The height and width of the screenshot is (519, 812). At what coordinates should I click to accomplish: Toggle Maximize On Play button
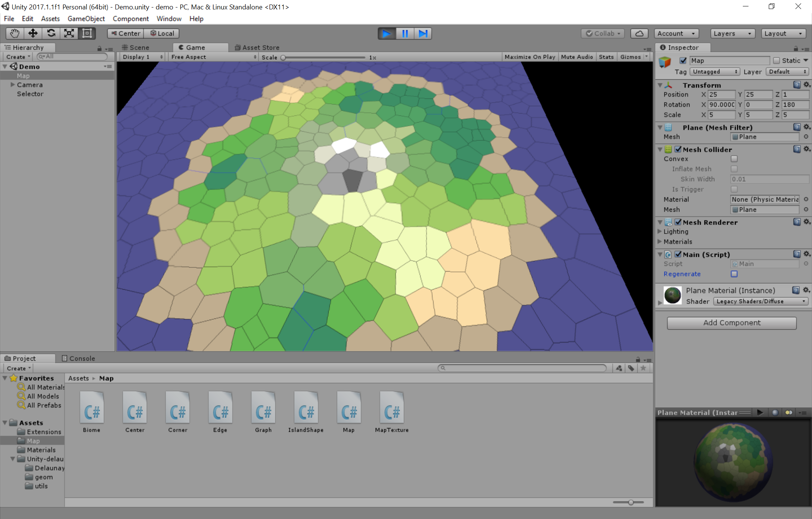[x=530, y=57]
